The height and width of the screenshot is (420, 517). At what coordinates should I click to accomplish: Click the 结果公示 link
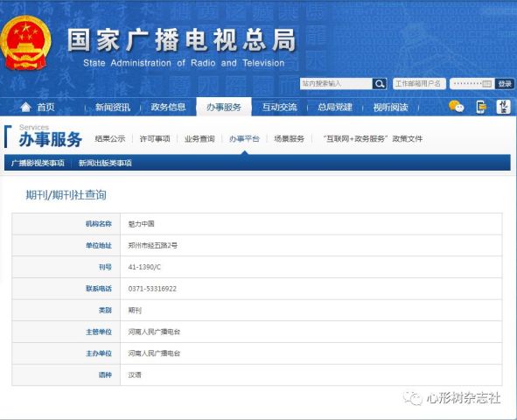[x=110, y=139]
